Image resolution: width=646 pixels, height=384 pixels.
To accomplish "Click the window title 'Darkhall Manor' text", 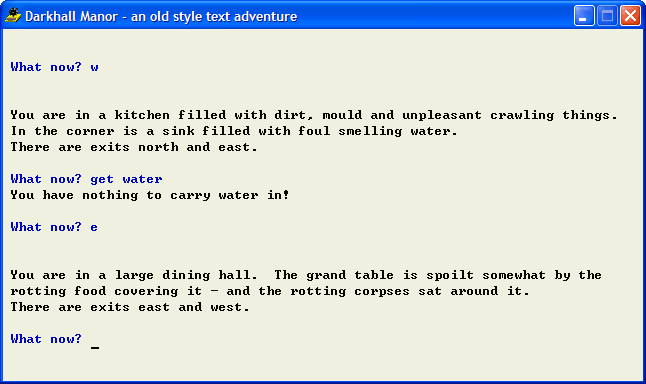I will (71, 16).
